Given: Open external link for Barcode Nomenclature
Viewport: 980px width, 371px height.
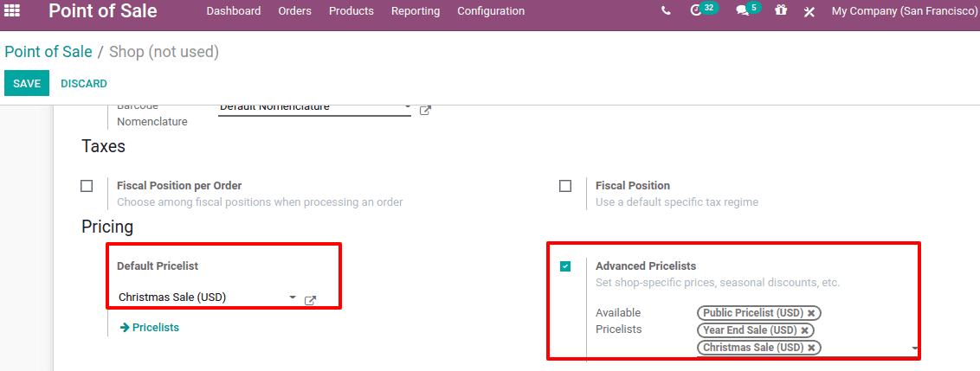Looking at the screenshot, I should click(x=425, y=111).
